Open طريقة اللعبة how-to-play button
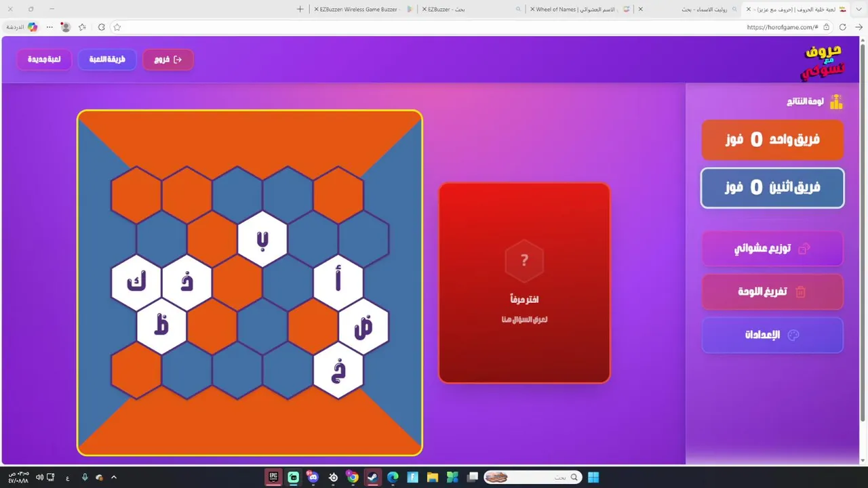868x488 pixels. coord(107,60)
